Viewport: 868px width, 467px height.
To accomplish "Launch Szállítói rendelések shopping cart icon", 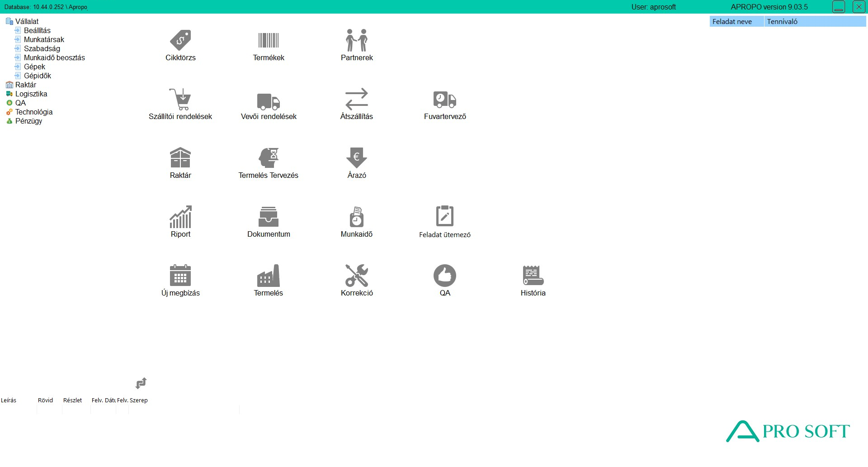I will click(180, 99).
